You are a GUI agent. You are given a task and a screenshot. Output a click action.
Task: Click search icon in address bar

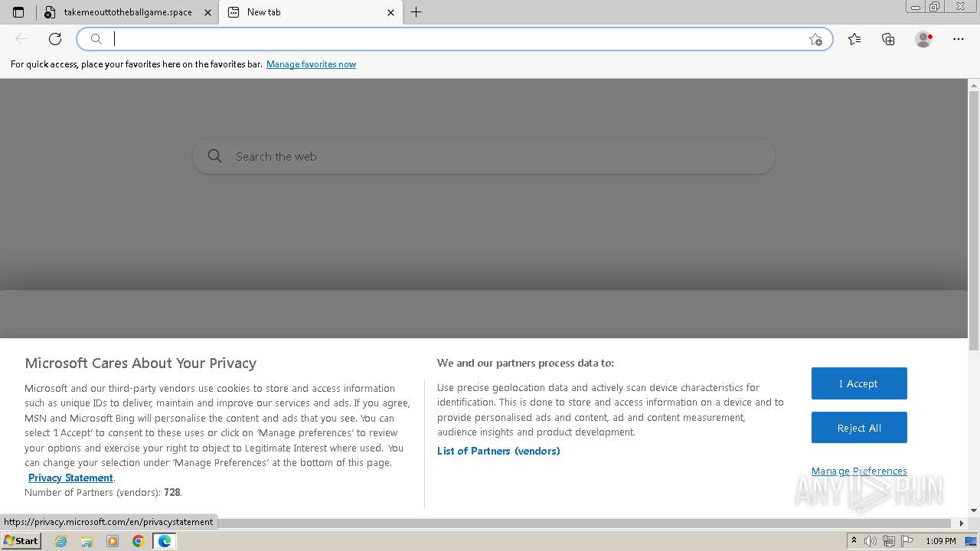tap(96, 39)
